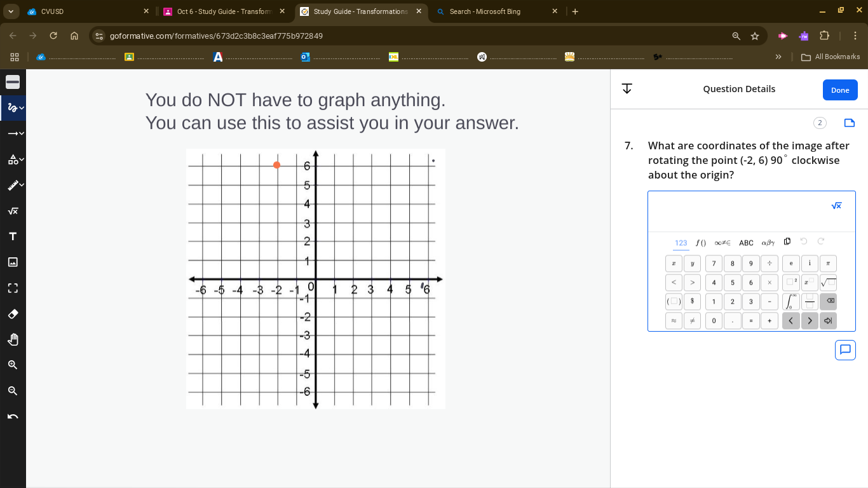The height and width of the screenshot is (488, 868).
Task: Select the Zoom out tool
Action: 12,390
